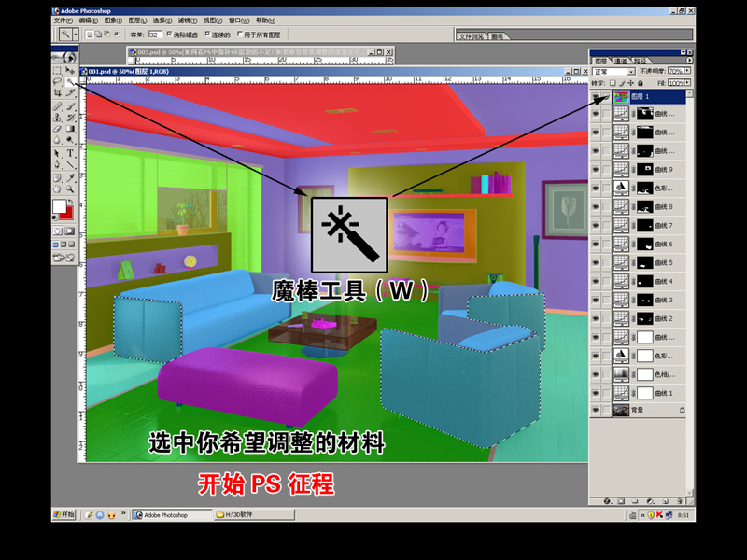Click the tolerance input field
Image resolution: width=747 pixels, height=560 pixels.
click(155, 35)
